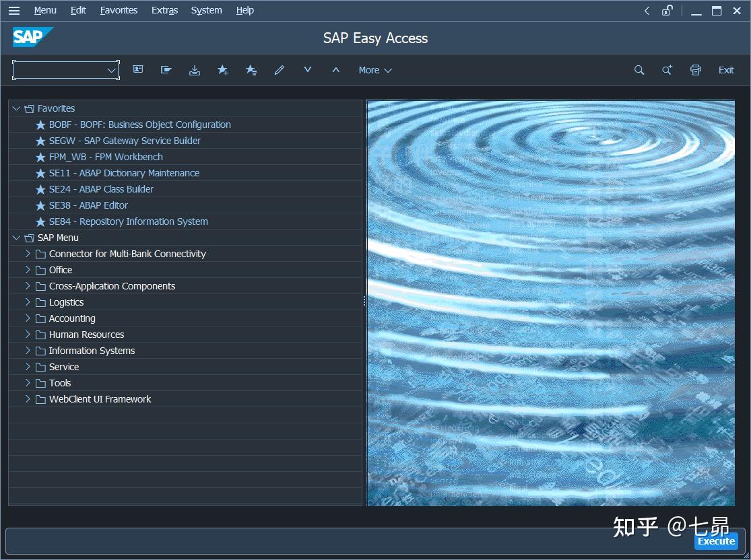751x560 pixels.
Task: Click the Print icon
Action: 696,70
